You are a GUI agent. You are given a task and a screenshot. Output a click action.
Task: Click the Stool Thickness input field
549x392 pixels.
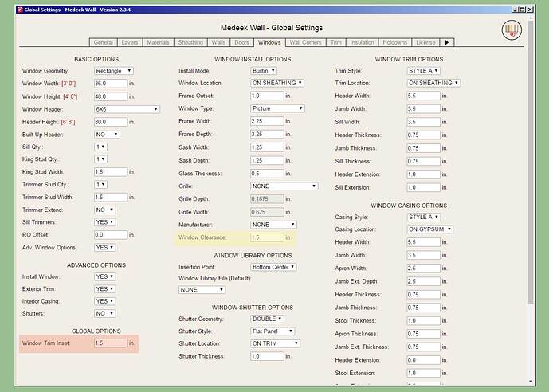(x=424, y=320)
